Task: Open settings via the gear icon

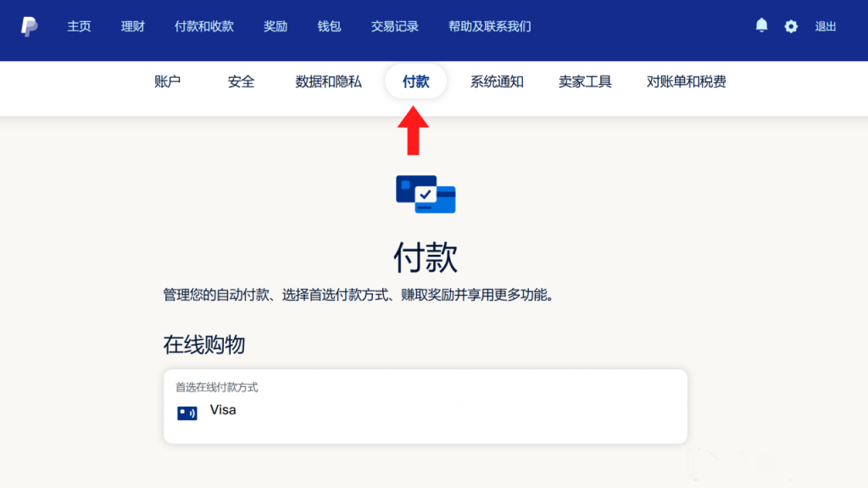Action: click(x=791, y=26)
